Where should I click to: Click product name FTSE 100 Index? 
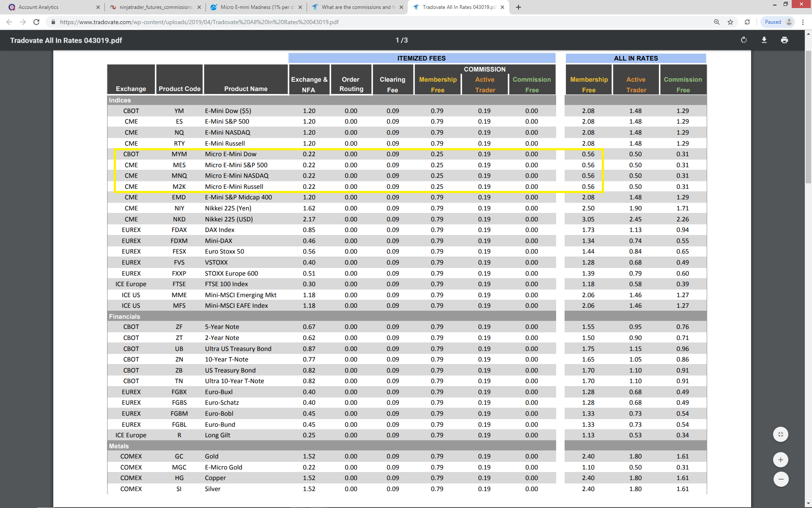(x=226, y=284)
